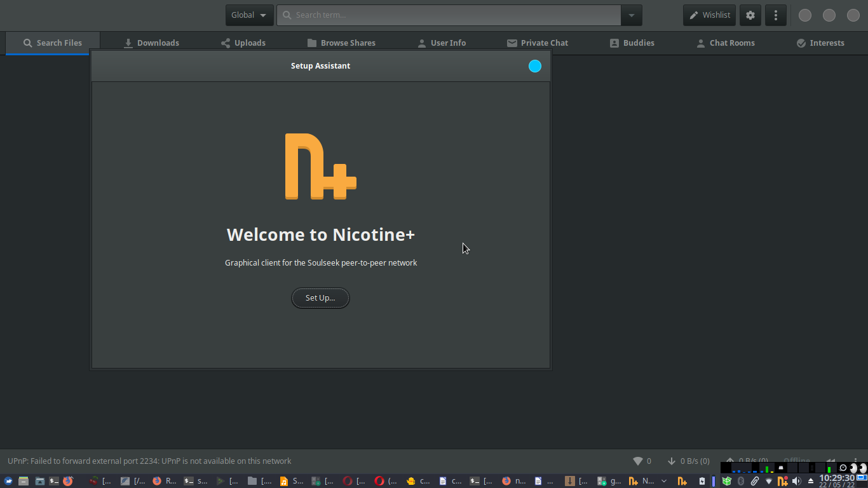Close the Setup Assistant with the blue circle
The image size is (868, 488).
(x=535, y=66)
